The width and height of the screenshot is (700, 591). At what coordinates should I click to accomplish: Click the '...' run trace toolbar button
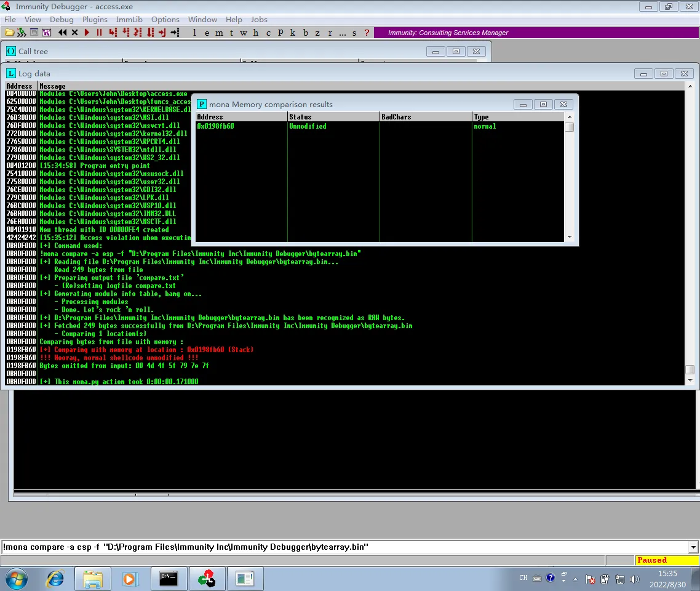coord(343,33)
